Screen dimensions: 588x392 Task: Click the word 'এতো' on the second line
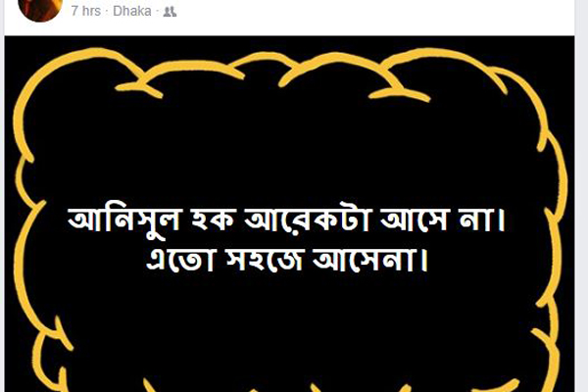pyautogui.click(x=180, y=259)
